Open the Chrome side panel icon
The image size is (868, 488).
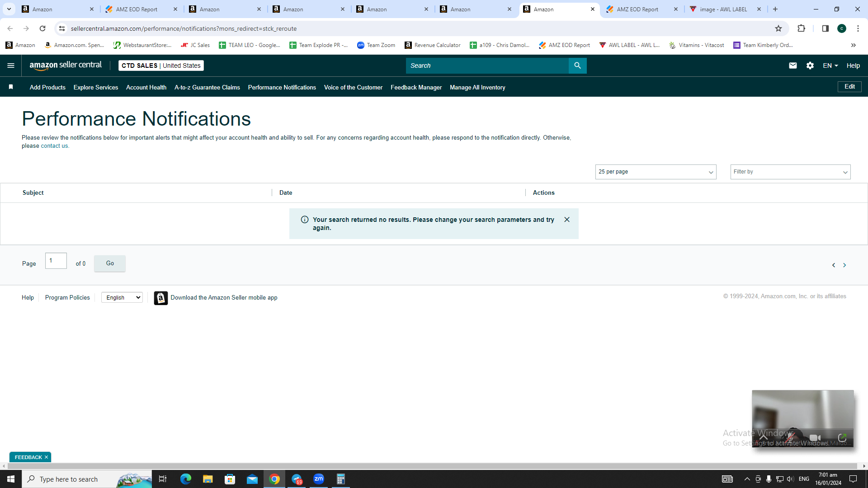pyautogui.click(x=825, y=28)
